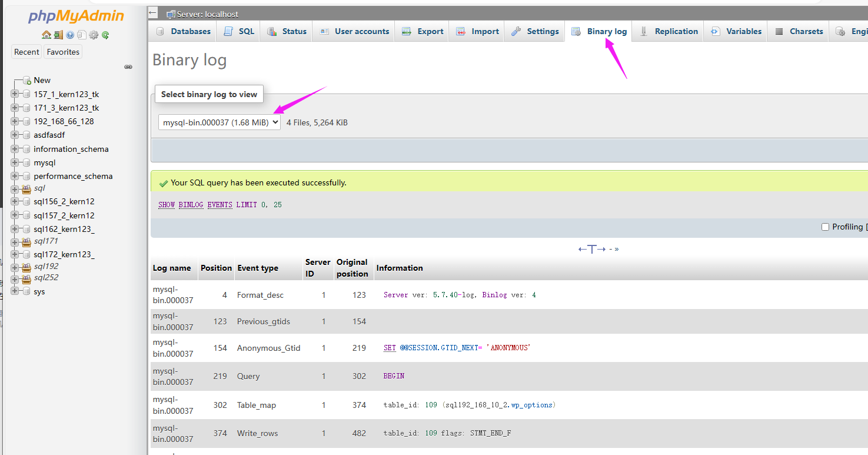868x455 pixels.
Task: Open the SQL tab
Action: pyautogui.click(x=239, y=32)
